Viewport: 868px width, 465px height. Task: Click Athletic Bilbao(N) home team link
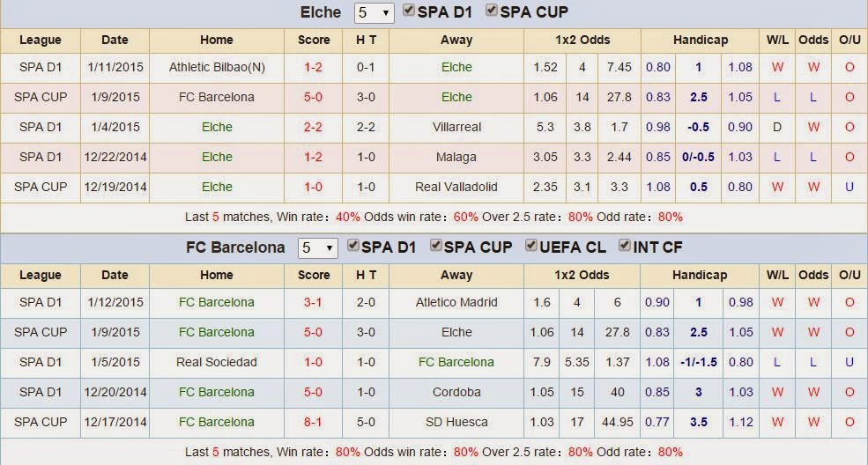point(216,67)
